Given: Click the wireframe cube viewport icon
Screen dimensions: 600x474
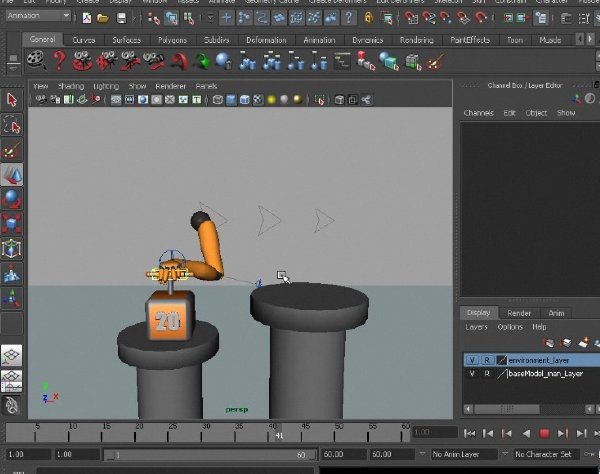Looking at the screenshot, I should pyautogui.click(x=217, y=100).
